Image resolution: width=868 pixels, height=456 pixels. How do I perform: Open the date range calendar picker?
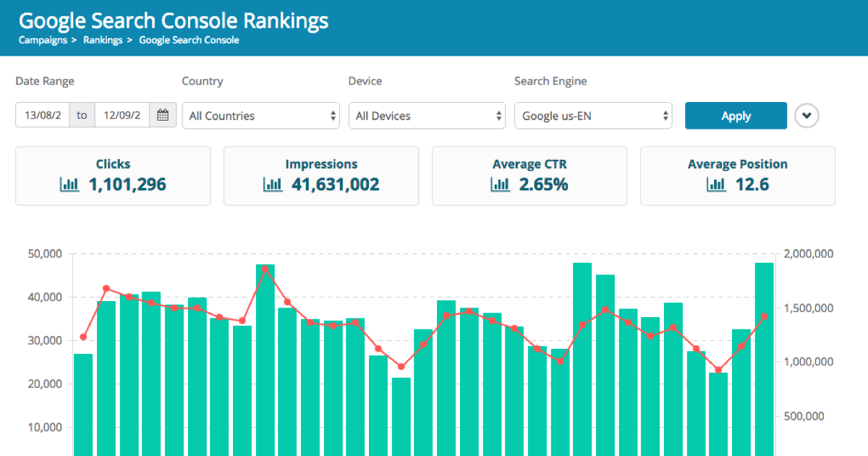coord(163,115)
